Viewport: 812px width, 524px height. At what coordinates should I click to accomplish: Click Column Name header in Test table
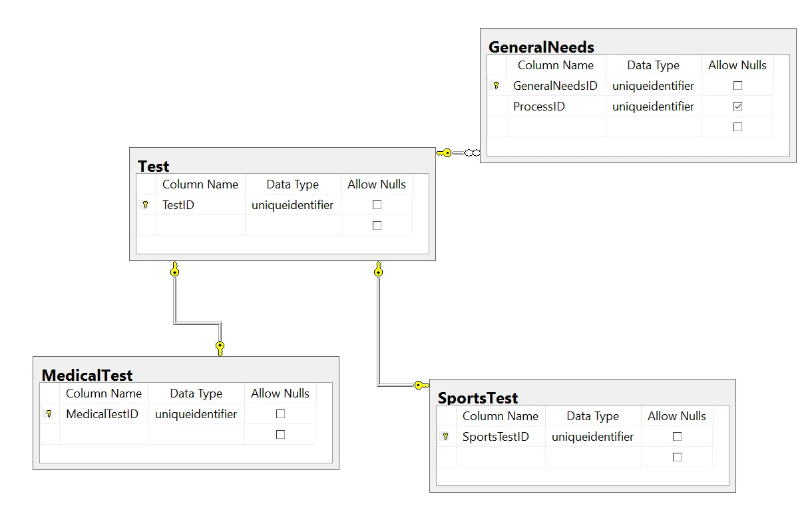(x=201, y=184)
